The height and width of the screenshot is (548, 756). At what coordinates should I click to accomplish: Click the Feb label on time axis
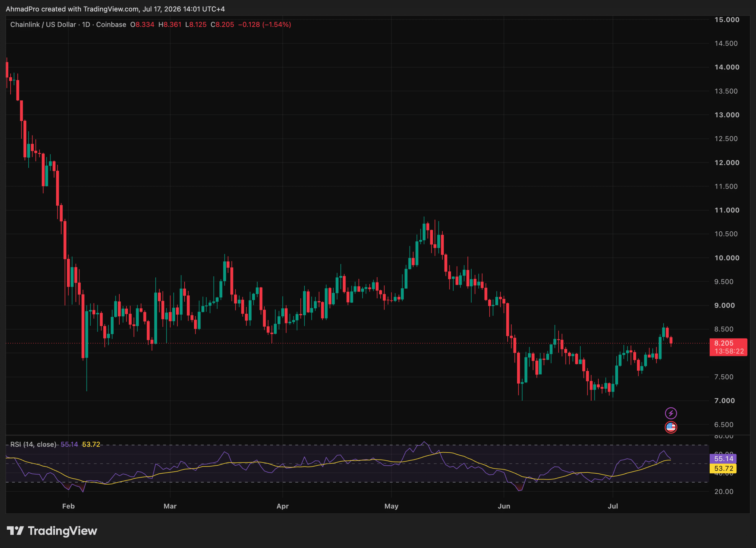click(x=68, y=506)
